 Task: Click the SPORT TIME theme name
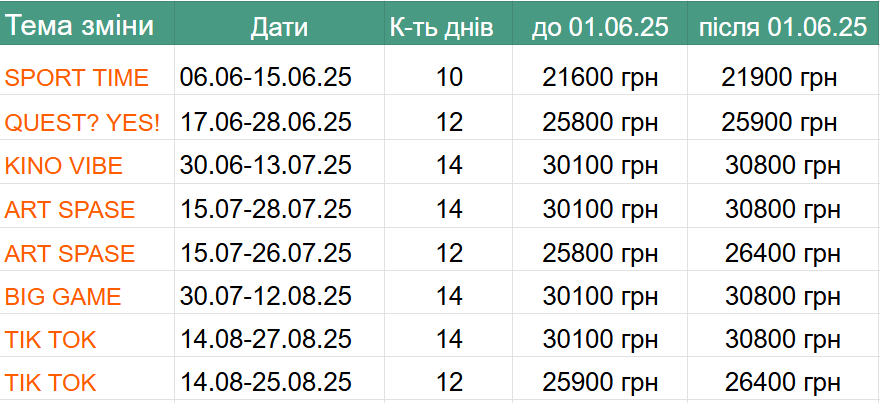77,78
